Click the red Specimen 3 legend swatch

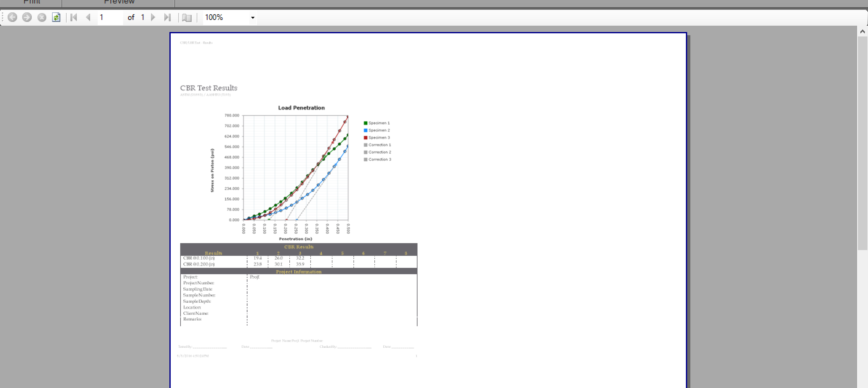click(365, 138)
